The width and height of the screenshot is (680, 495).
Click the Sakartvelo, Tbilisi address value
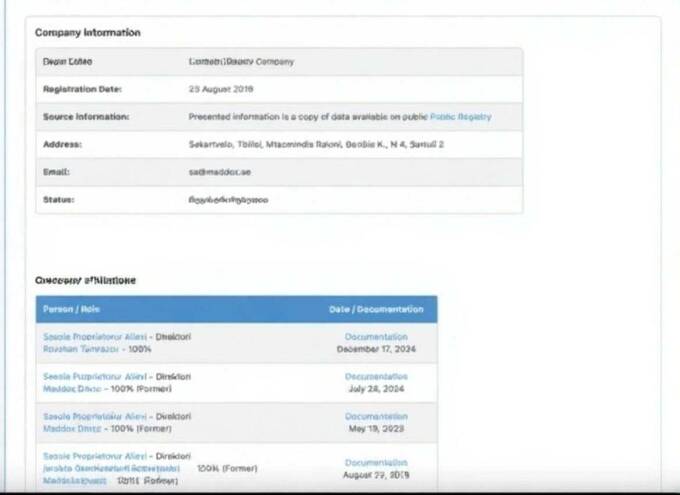click(x=316, y=144)
